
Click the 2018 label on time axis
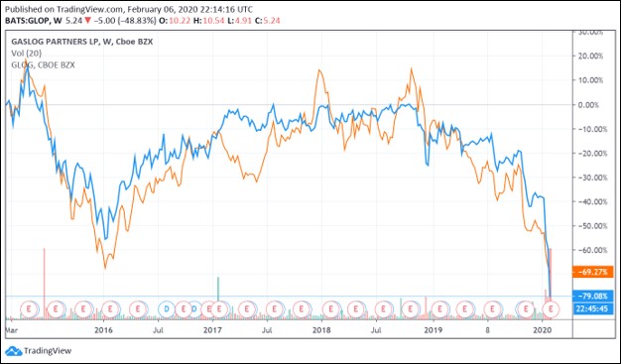(x=321, y=330)
